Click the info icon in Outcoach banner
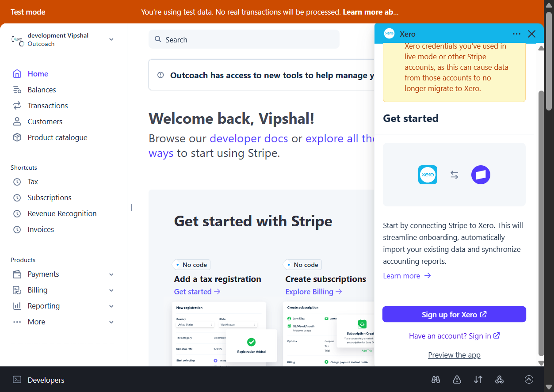 click(160, 75)
